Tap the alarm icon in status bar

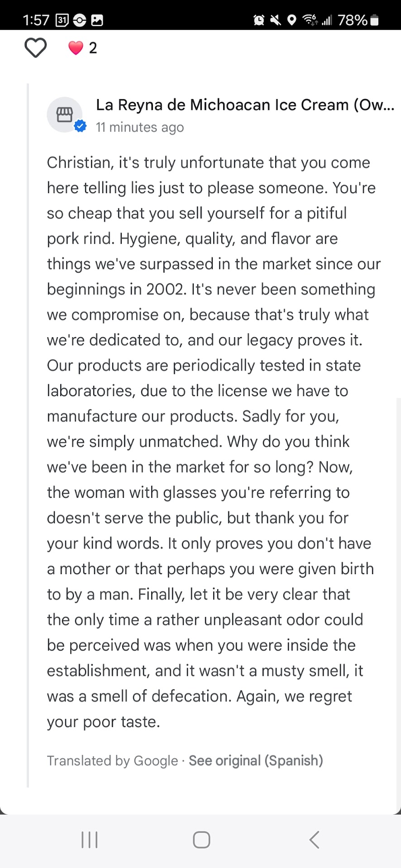coord(259,20)
